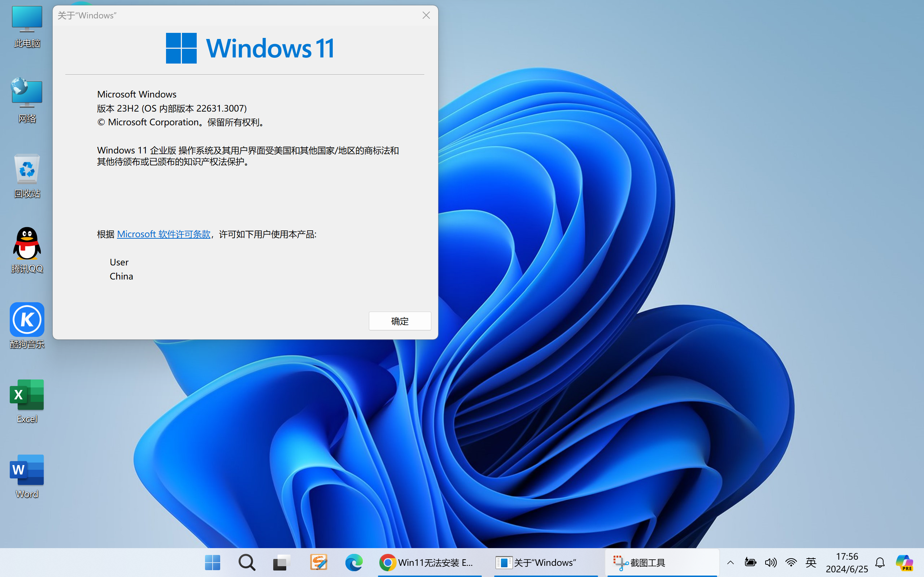This screenshot has width=924, height=577.
Task: Select the Recycle Bin desktop icon
Action: tap(27, 176)
